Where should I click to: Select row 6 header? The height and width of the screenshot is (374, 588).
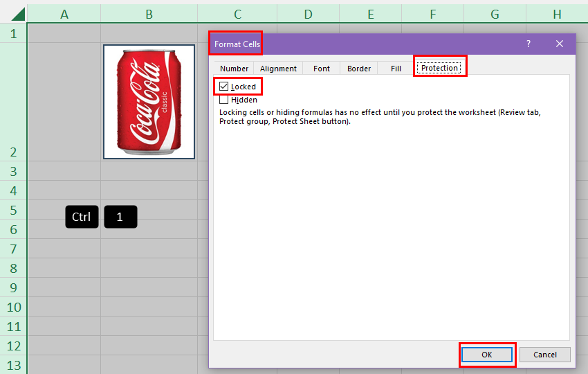[14, 229]
